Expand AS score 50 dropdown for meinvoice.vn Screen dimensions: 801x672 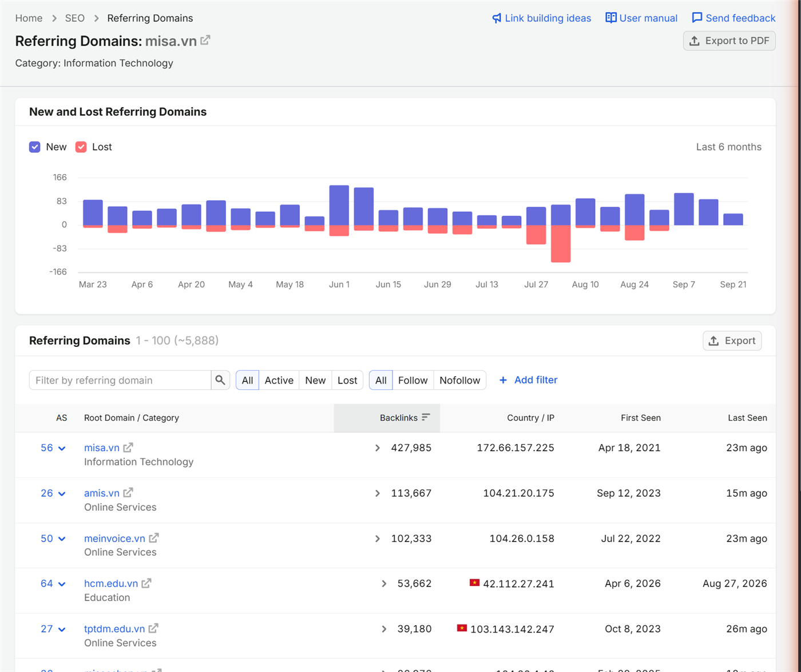pyautogui.click(x=53, y=539)
